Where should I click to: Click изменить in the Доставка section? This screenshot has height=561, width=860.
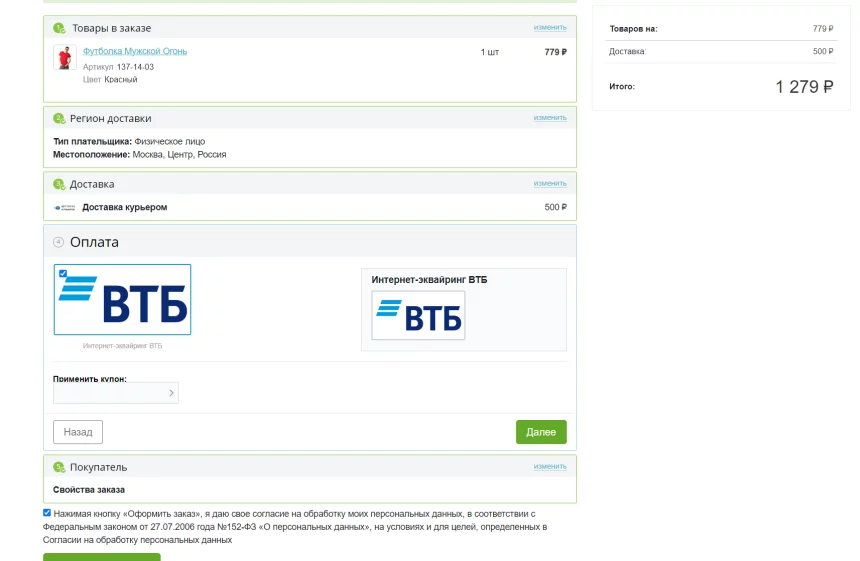(x=549, y=183)
